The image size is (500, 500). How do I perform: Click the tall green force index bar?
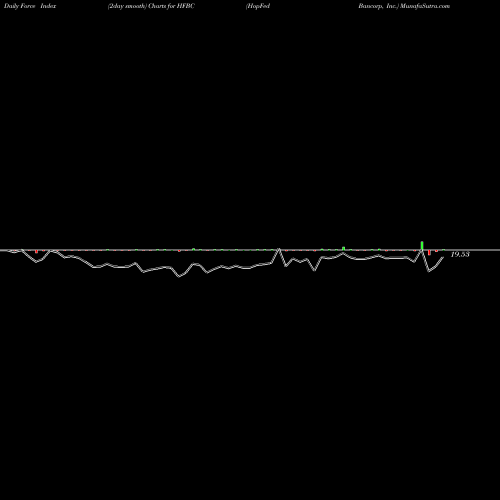point(422,246)
